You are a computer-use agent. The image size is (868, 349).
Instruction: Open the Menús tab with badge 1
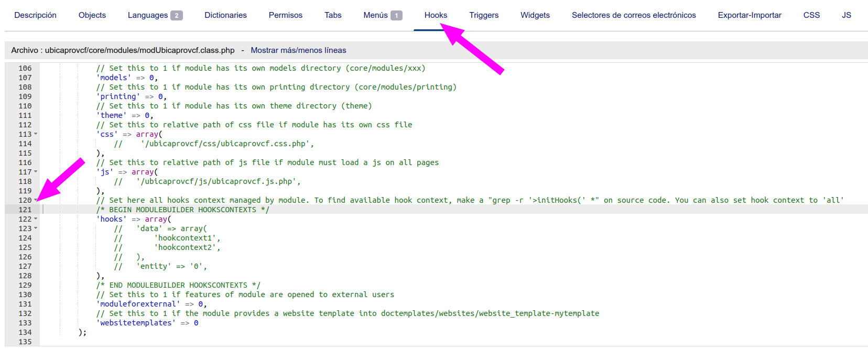(382, 15)
